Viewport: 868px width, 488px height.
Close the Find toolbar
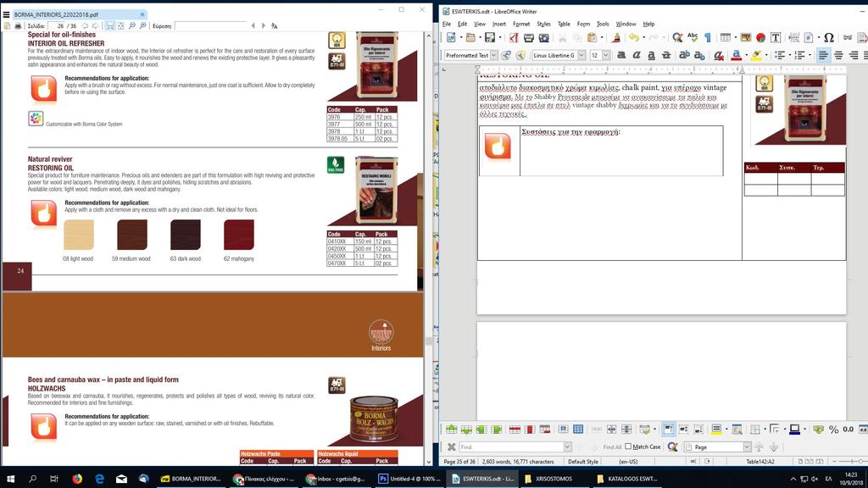click(451, 447)
